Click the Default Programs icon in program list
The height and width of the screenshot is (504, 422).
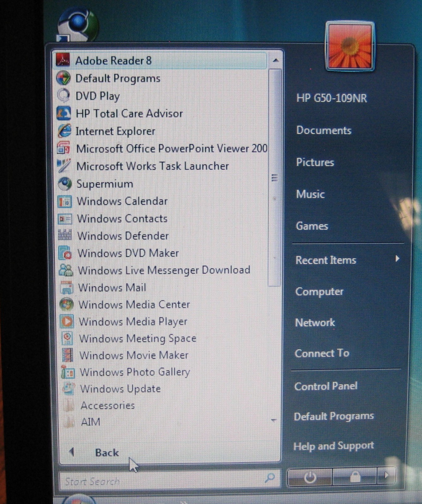pos(63,78)
